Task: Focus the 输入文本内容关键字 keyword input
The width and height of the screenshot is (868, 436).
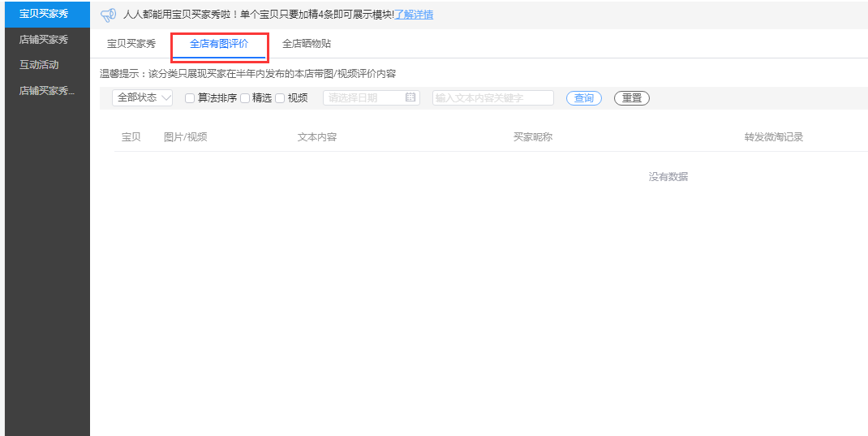Action: (x=492, y=97)
